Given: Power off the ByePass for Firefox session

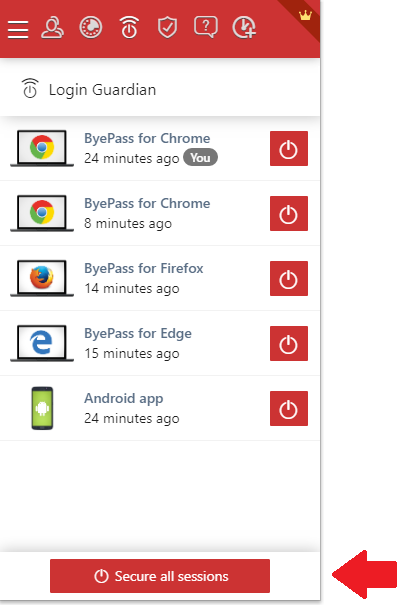Looking at the screenshot, I should click(x=289, y=279).
